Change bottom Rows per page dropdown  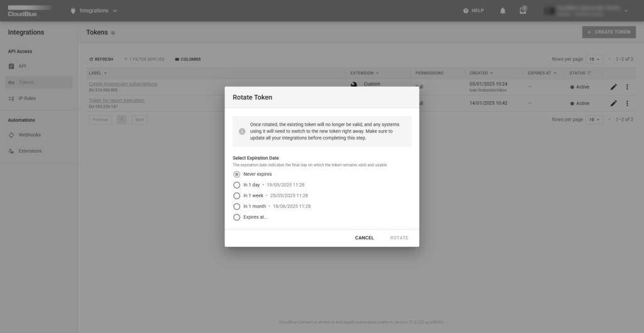(x=594, y=120)
